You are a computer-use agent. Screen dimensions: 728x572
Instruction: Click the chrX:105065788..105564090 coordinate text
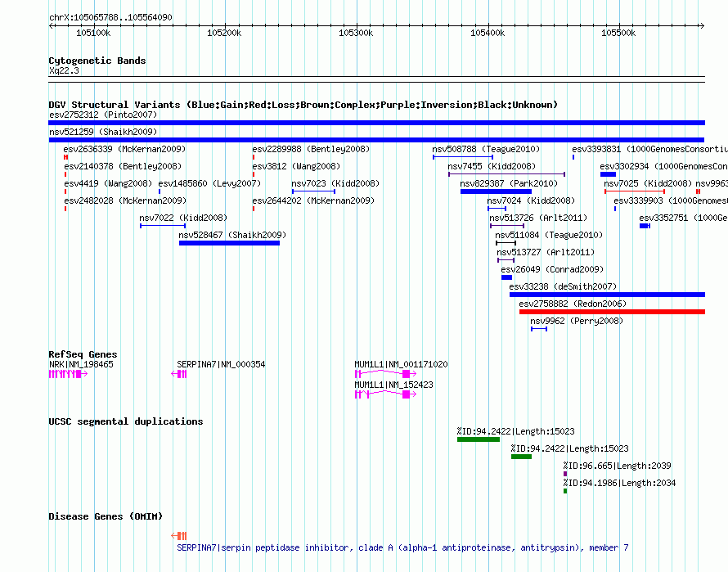(x=110, y=18)
